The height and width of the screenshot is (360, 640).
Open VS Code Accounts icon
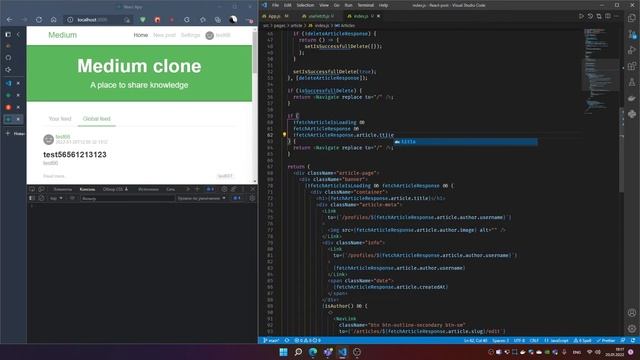(x=632, y=313)
